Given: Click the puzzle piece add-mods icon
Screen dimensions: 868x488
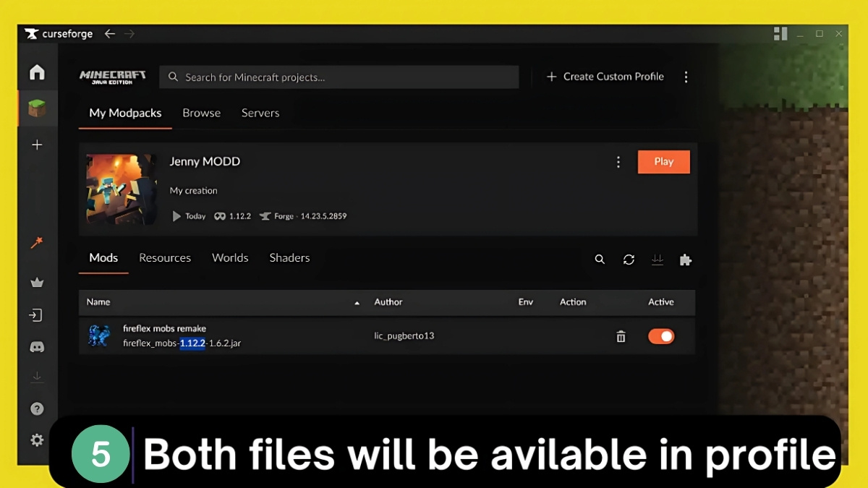Looking at the screenshot, I should (686, 260).
